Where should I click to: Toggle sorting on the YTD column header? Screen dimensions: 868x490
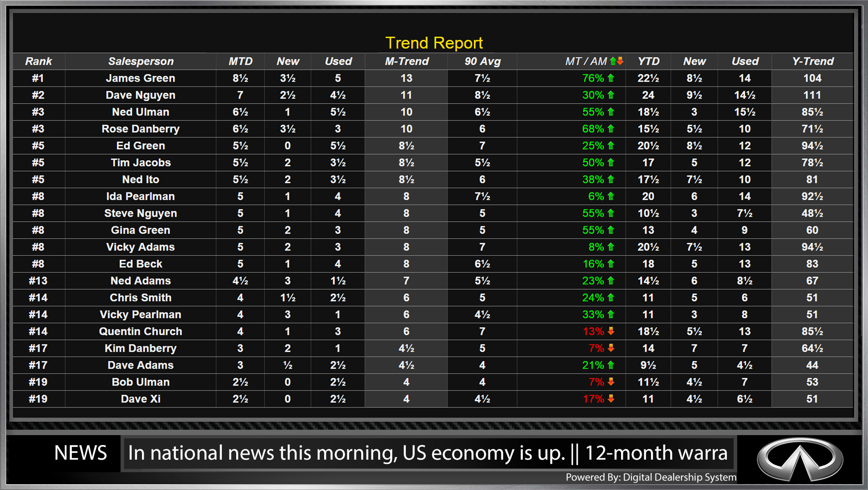click(x=648, y=61)
